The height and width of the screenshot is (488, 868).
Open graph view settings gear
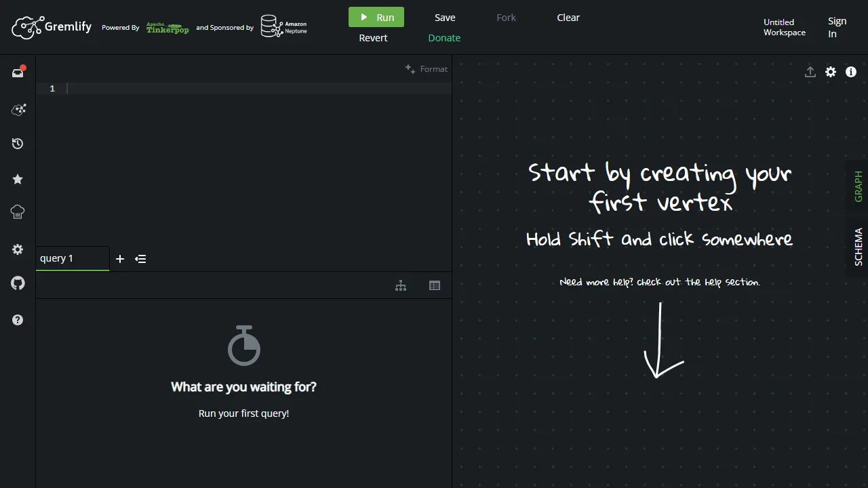[x=830, y=72]
